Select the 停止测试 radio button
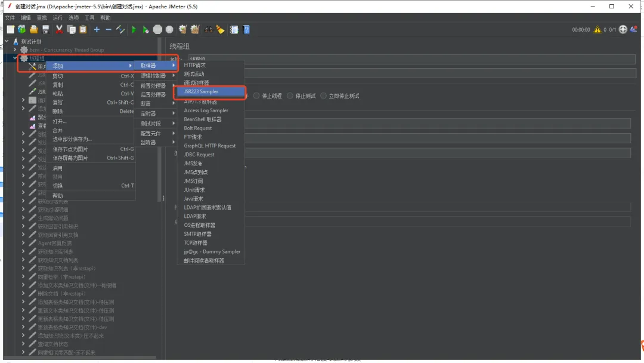This screenshot has height=363, width=644. click(290, 96)
